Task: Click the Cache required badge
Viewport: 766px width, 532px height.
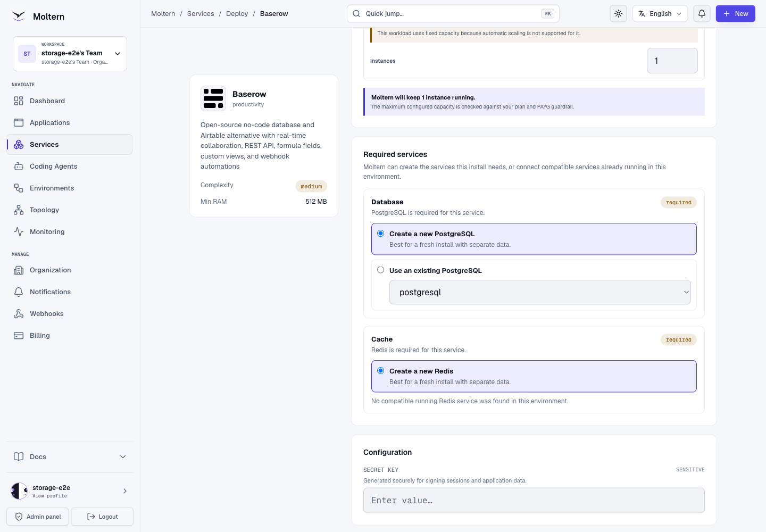Action: pyautogui.click(x=679, y=340)
